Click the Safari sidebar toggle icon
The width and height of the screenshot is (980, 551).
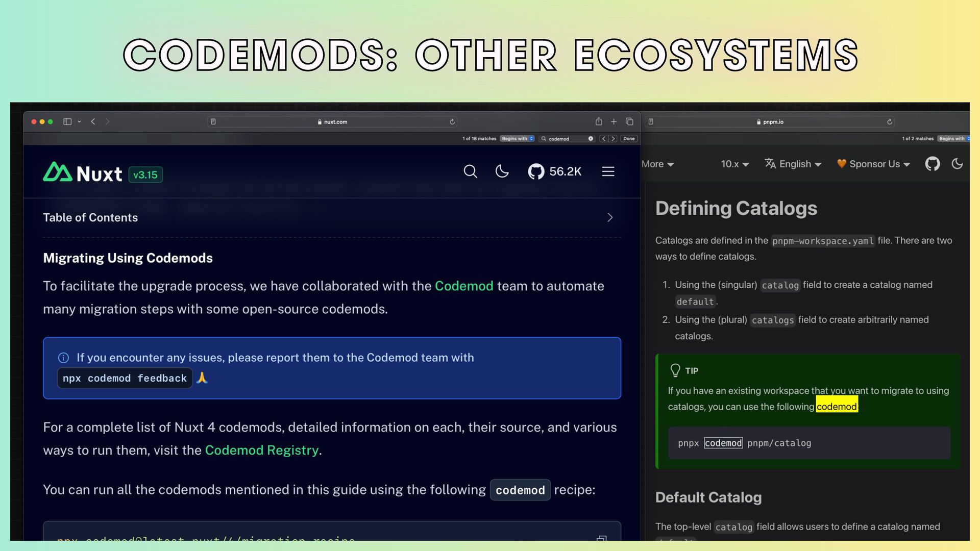coord(67,121)
